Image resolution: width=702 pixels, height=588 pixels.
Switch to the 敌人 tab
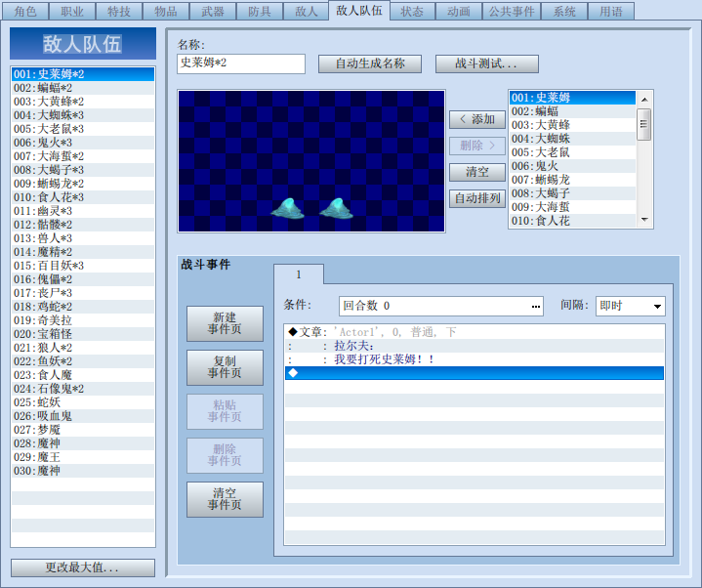click(x=307, y=11)
